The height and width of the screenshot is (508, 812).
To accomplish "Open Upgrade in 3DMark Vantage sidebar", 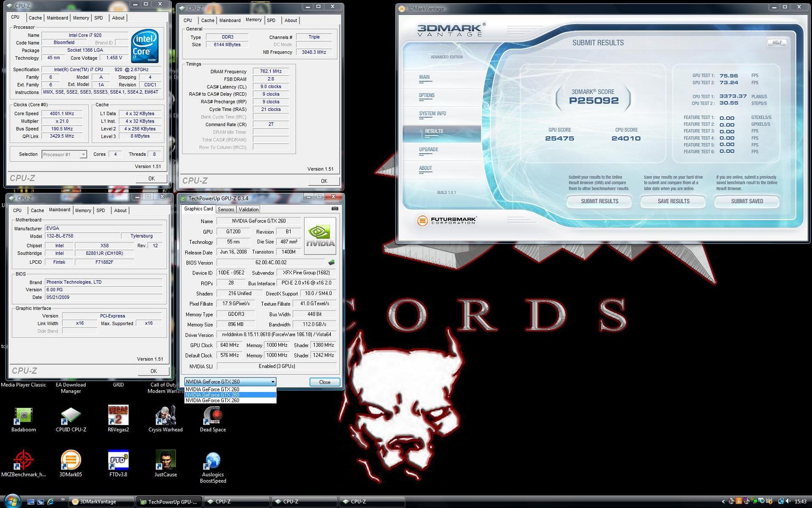I will [x=429, y=150].
